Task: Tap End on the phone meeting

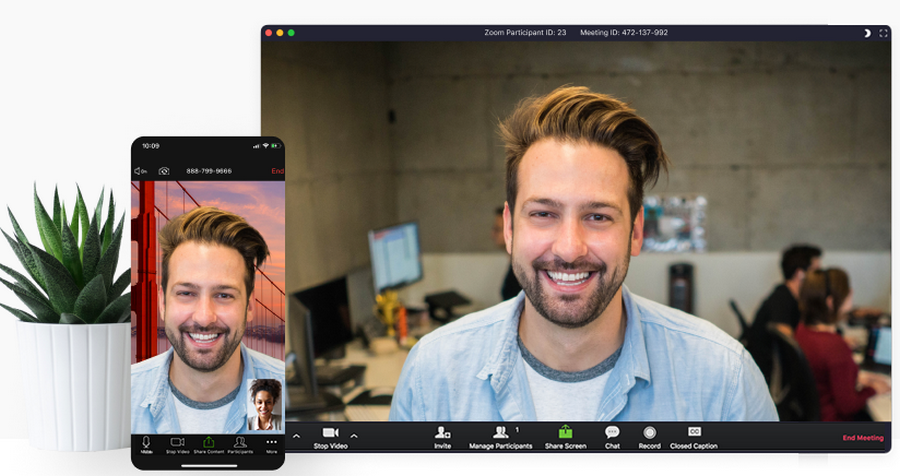Action: click(x=278, y=171)
